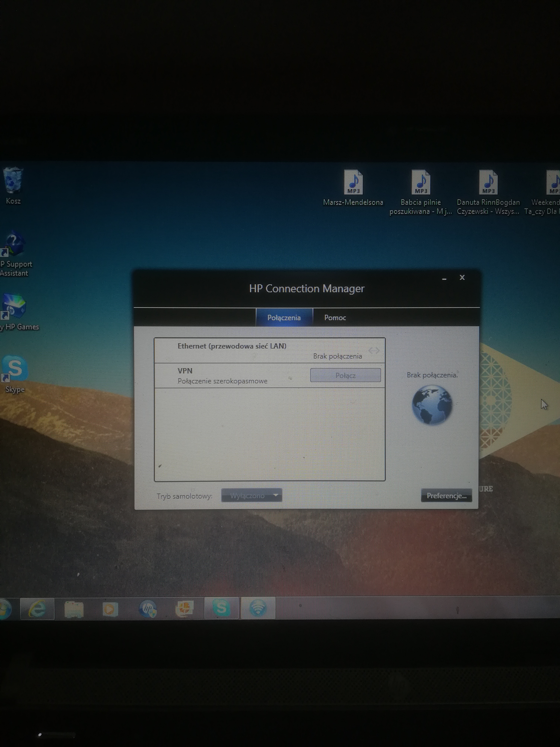This screenshot has height=747, width=560.
Task: Open the Pomoc tab
Action: coord(335,317)
